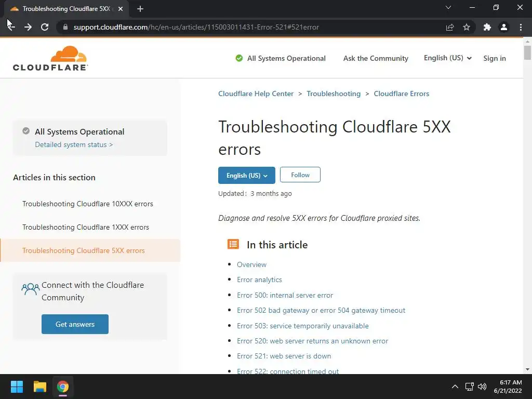Reload the page
532x399 pixels.
[45, 27]
